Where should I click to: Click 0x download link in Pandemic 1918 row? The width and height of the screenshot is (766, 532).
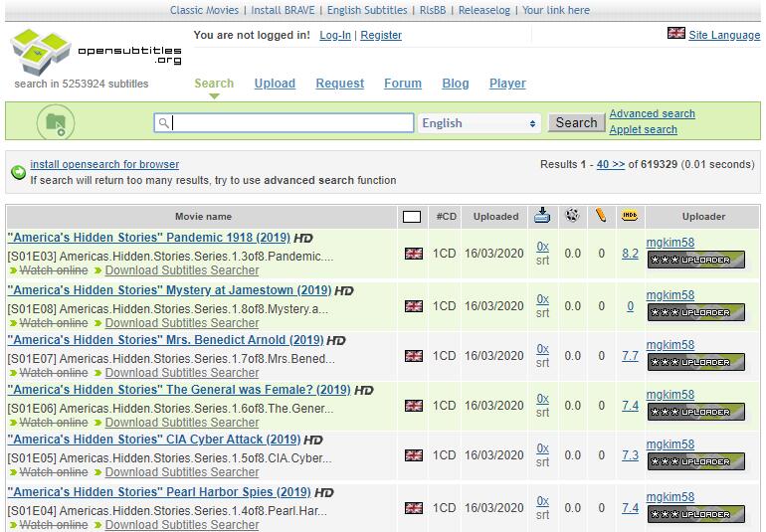[x=543, y=247]
